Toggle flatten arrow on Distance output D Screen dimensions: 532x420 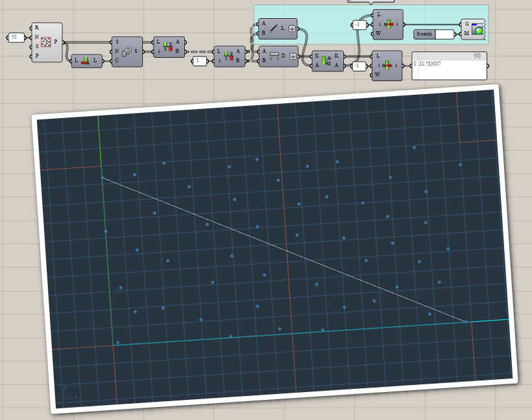tap(293, 56)
